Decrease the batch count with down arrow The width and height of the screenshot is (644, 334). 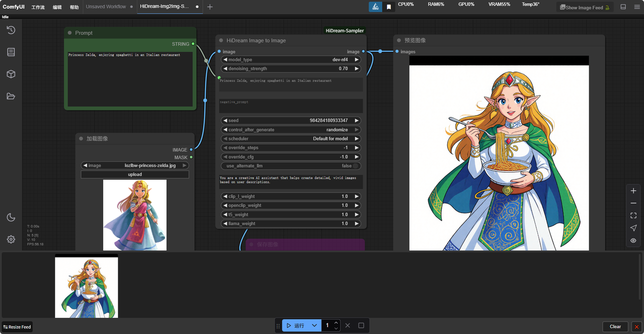tap(337, 328)
